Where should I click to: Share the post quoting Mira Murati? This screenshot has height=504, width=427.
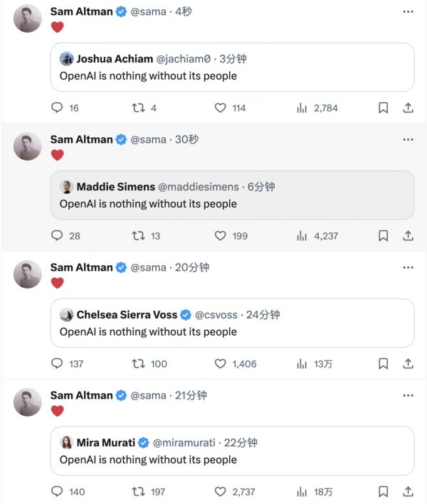click(408, 492)
